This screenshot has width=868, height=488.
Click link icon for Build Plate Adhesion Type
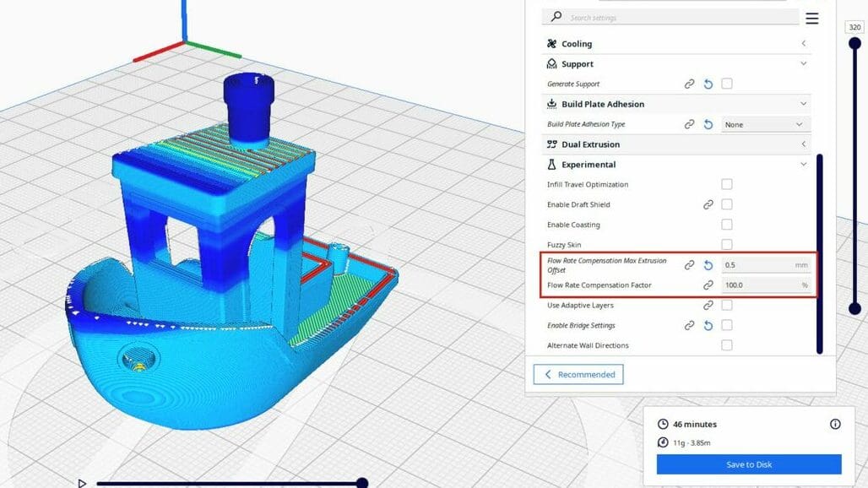(x=689, y=124)
